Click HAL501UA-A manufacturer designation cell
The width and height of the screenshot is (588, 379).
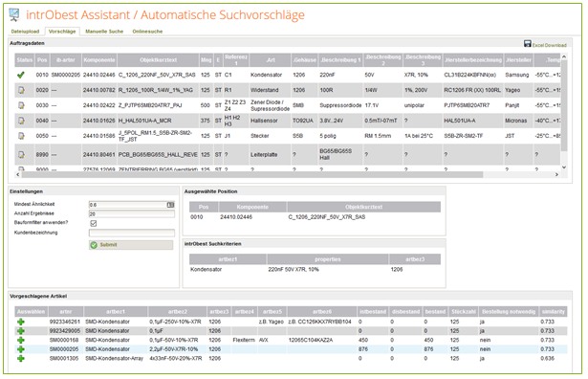460,121
